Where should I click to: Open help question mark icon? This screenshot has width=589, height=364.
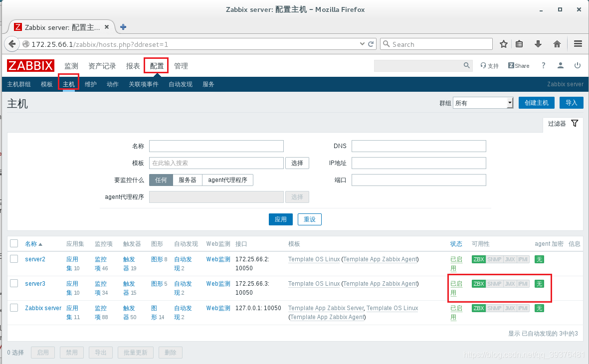[x=543, y=65]
